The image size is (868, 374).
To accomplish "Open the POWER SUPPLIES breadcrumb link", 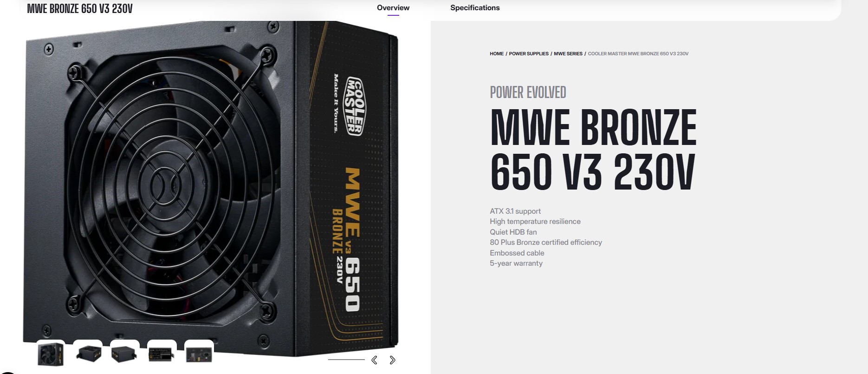I will [x=529, y=54].
